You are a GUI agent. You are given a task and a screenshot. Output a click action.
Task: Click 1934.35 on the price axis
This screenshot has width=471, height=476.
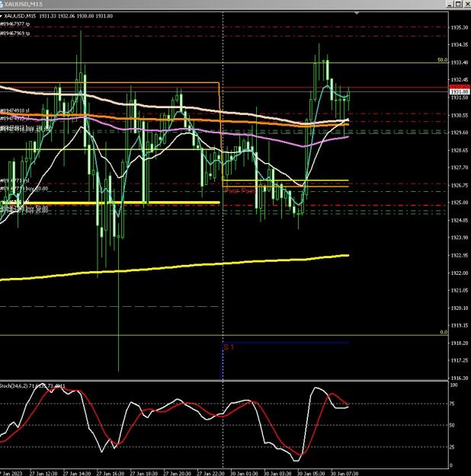[x=459, y=45]
